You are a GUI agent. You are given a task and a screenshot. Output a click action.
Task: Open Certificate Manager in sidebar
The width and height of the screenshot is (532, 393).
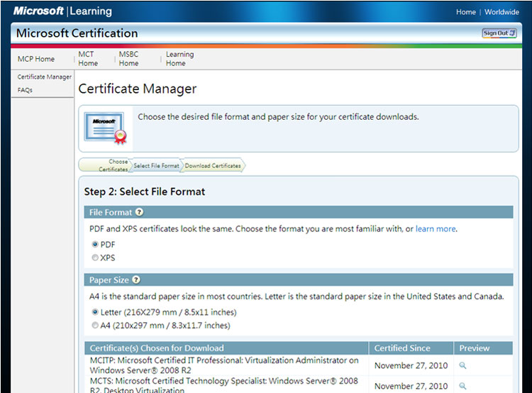45,77
